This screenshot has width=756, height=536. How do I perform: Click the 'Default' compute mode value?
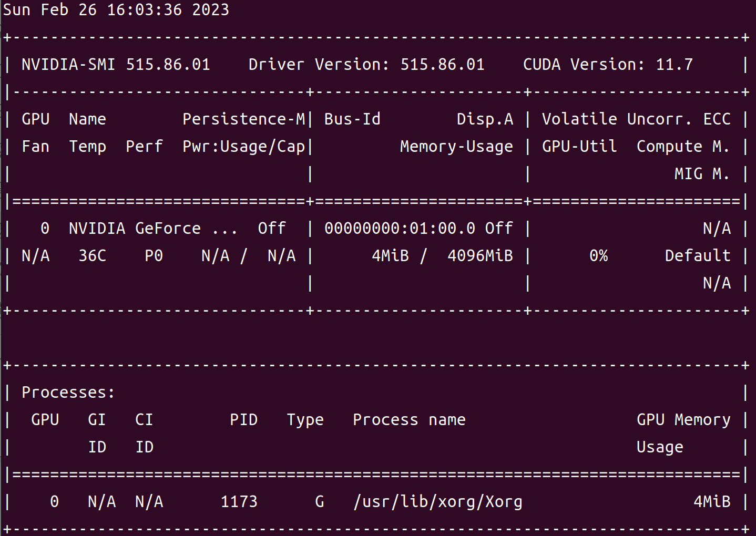pyautogui.click(x=698, y=256)
